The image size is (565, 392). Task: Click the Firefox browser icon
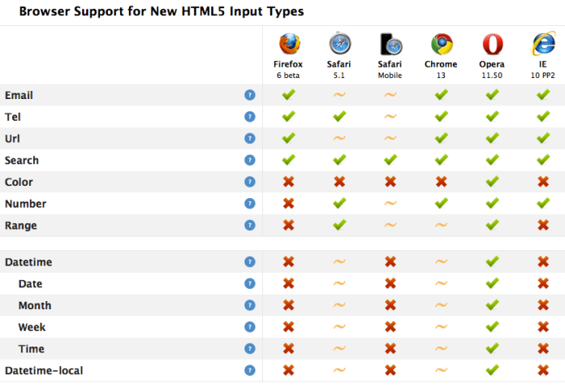click(288, 44)
